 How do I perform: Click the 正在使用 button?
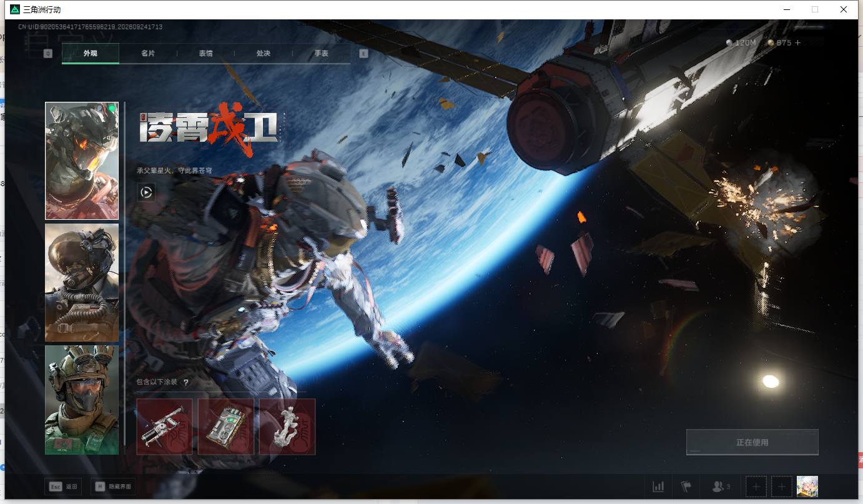[752, 442]
